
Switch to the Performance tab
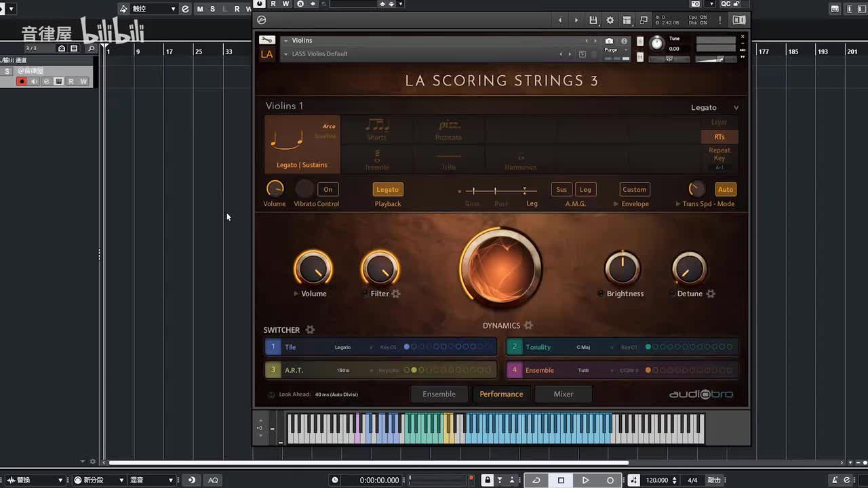click(x=501, y=394)
